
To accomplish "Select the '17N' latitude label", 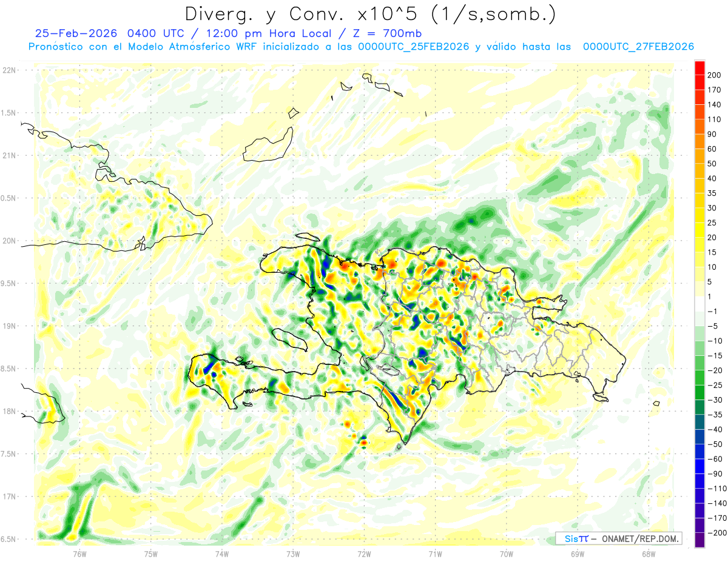I will [x=9, y=497].
